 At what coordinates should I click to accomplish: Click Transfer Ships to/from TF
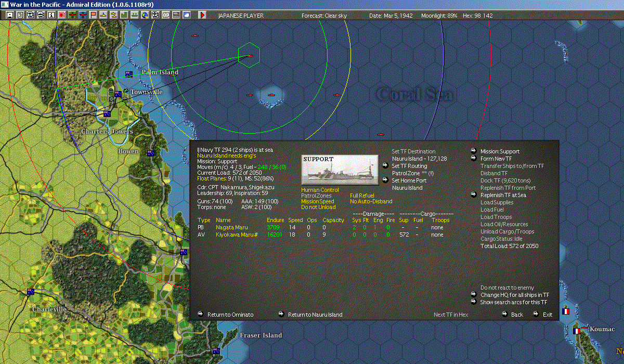pos(512,166)
